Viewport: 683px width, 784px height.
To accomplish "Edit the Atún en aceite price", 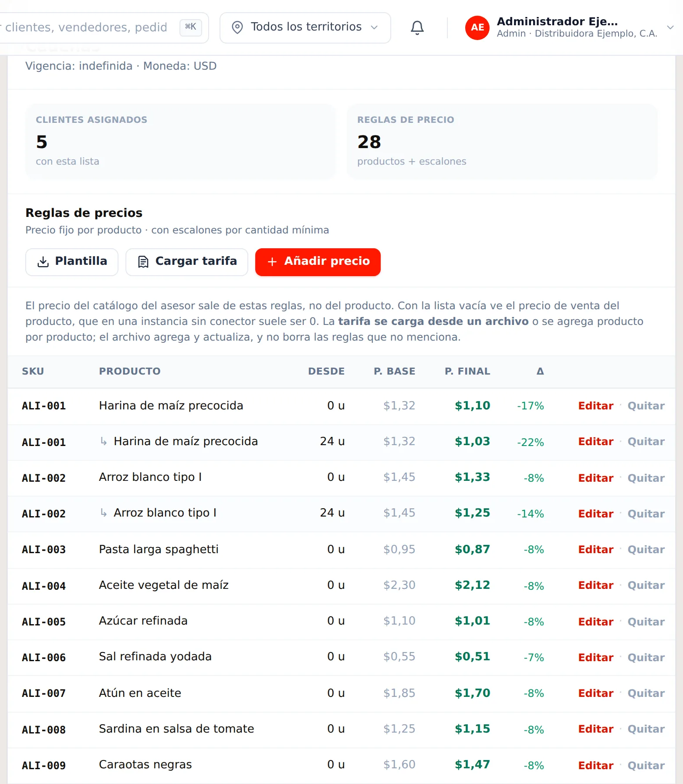I will (595, 693).
